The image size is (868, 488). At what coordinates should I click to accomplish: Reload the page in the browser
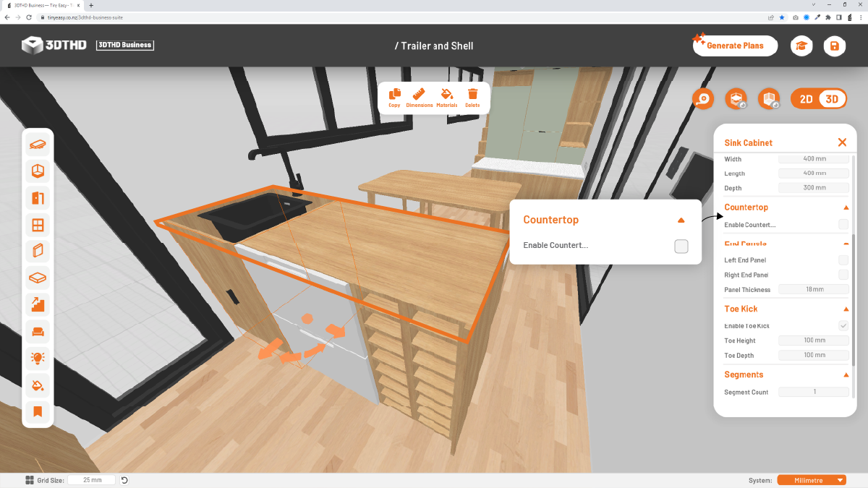pos(28,17)
